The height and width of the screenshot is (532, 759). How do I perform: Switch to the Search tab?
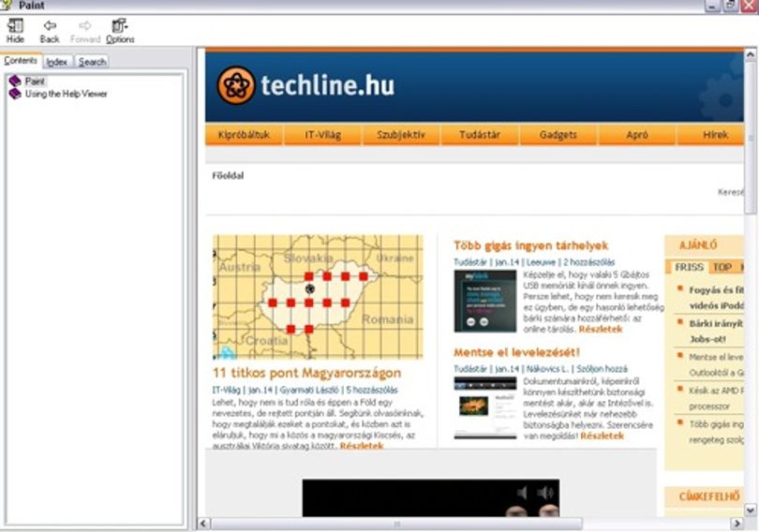[x=92, y=62]
